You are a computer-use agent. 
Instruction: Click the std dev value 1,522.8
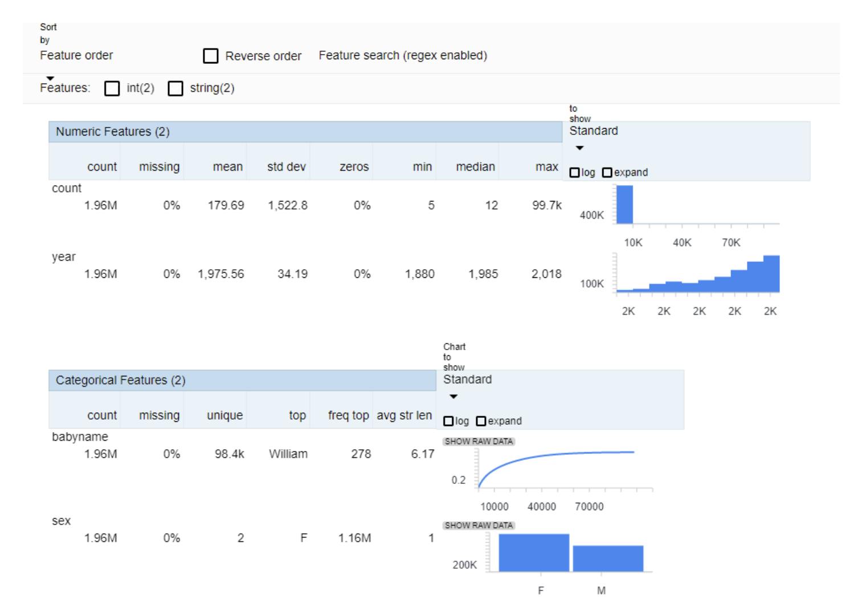click(x=288, y=206)
